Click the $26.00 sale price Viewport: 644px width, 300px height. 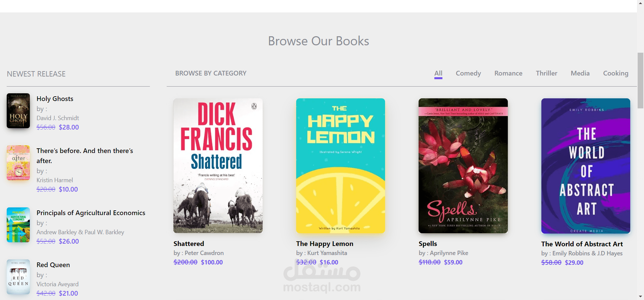tap(69, 241)
